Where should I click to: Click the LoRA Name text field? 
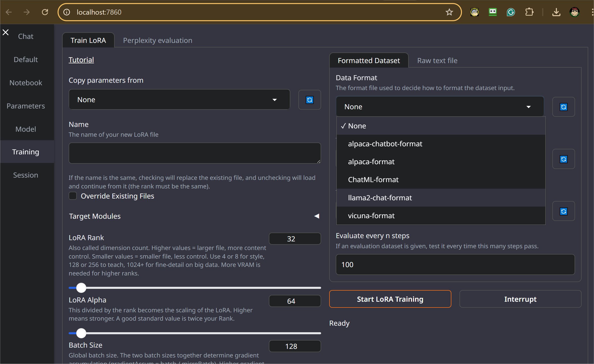coord(194,153)
